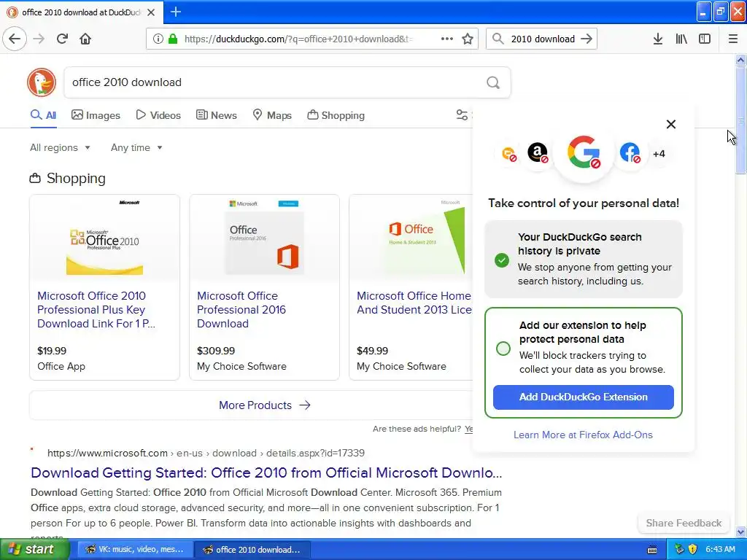This screenshot has width=747, height=560.
Task: Switch to the News tab
Action: click(217, 115)
